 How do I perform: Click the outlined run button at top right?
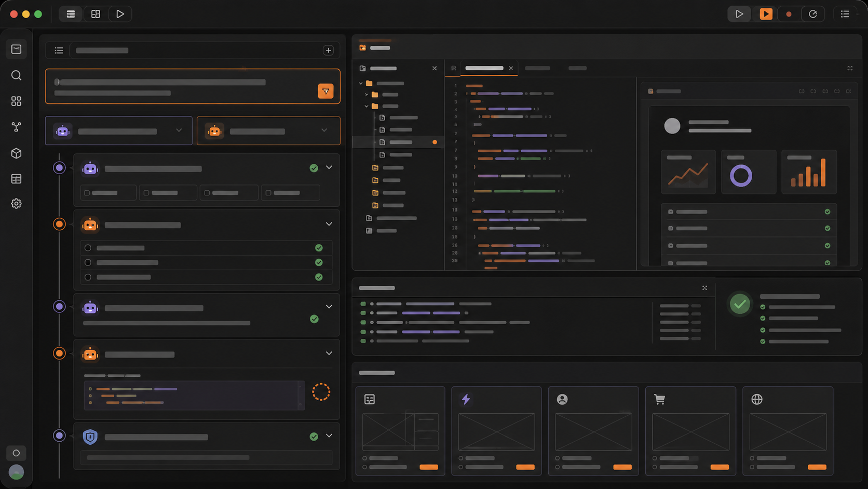739,14
